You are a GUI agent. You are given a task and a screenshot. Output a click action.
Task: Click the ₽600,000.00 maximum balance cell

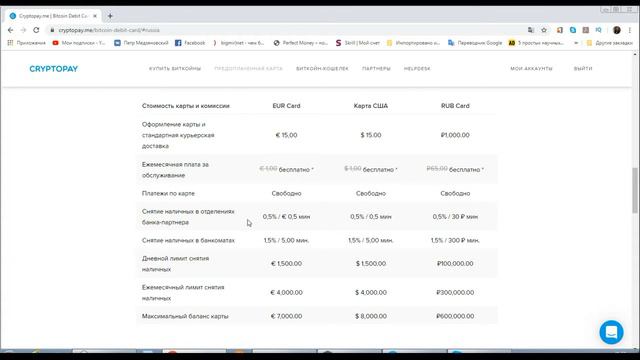tap(455, 316)
